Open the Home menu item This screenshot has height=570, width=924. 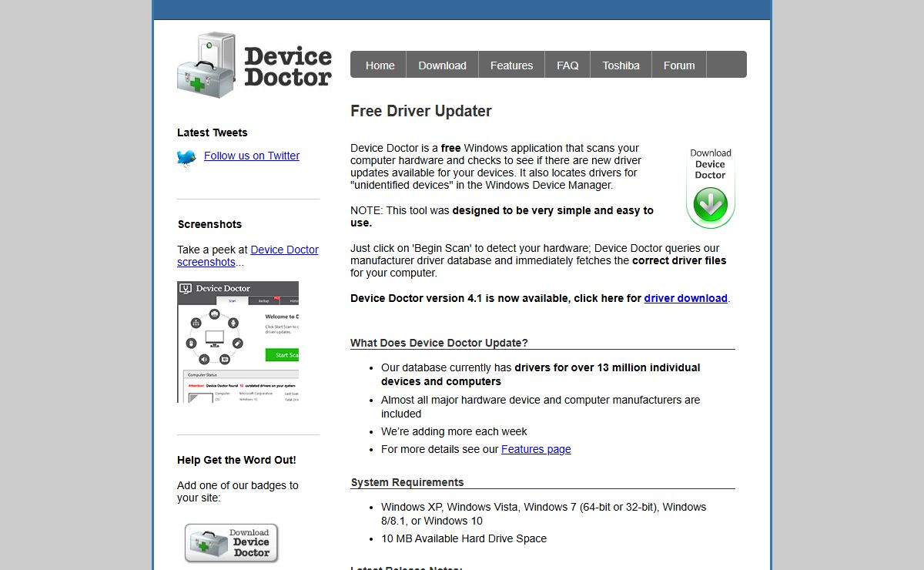380,65
